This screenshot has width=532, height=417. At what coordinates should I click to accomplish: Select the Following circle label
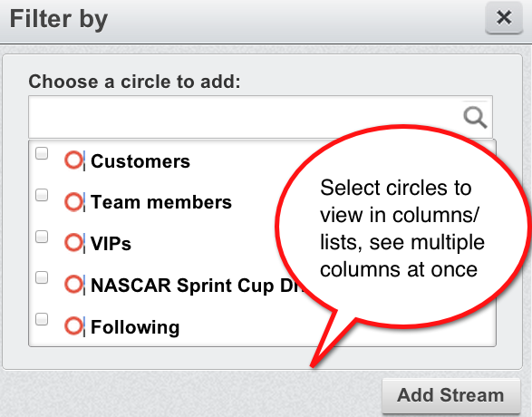pyautogui.click(x=135, y=327)
